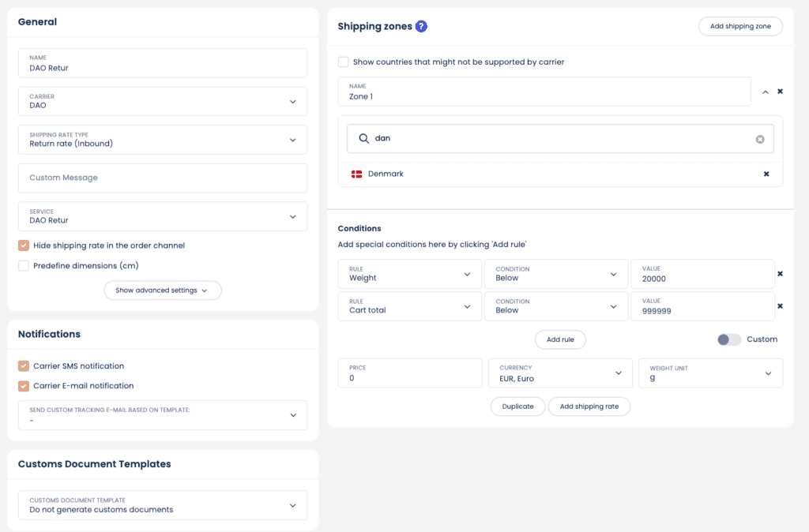The width and height of the screenshot is (809, 532).
Task: Check Show countries not supported by carrier
Action: [343, 62]
